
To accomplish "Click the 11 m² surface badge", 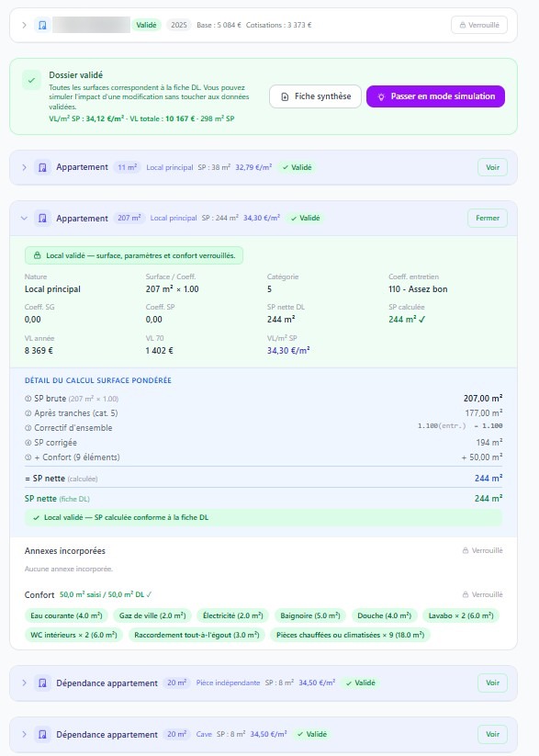I will click(x=128, y=167).
